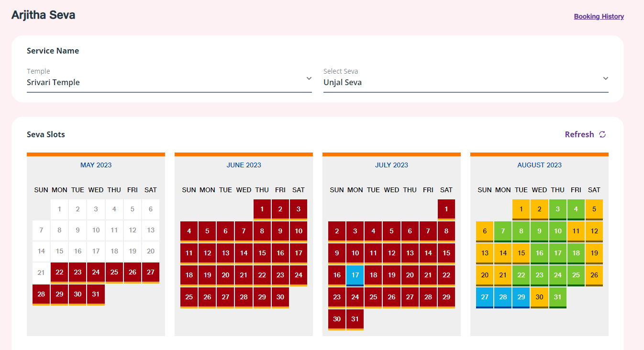The image size is (644, 350).
Task: Select the red June 25 date
Action: click(x=189, y=298)
